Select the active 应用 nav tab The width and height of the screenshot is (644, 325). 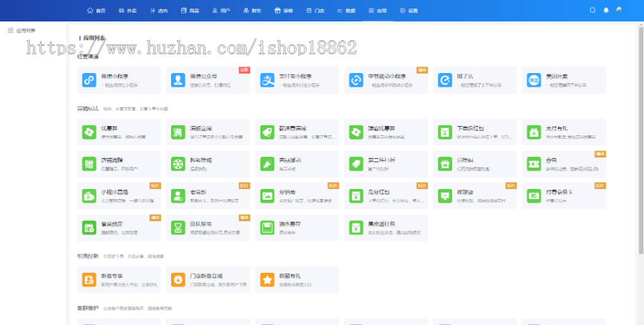tap(377, 11)
